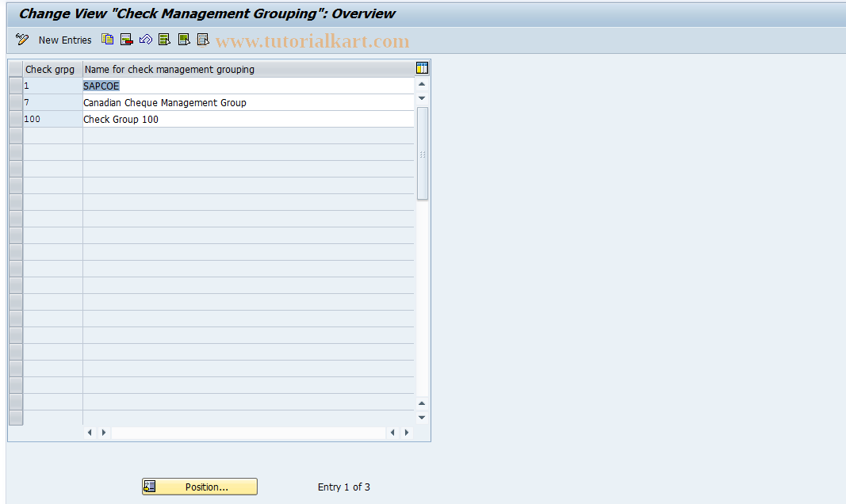Click the Display/Change toggle pencil icon
Viewport: 846px width, 504px height.
pyautogui.click(x=22, y=40)
